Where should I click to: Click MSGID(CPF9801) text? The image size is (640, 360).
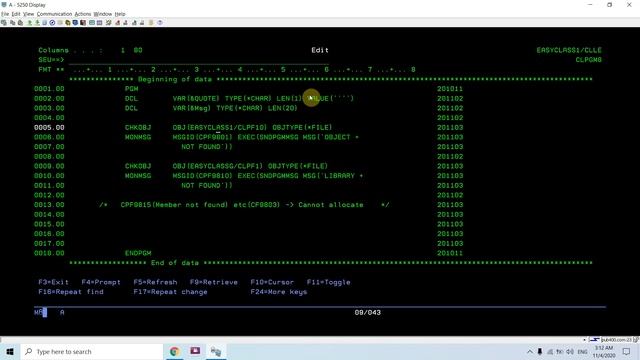point(202,137)
